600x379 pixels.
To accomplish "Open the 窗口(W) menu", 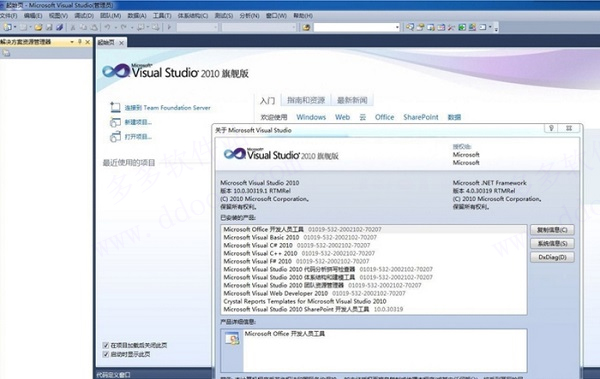I will tap(276, 16).
